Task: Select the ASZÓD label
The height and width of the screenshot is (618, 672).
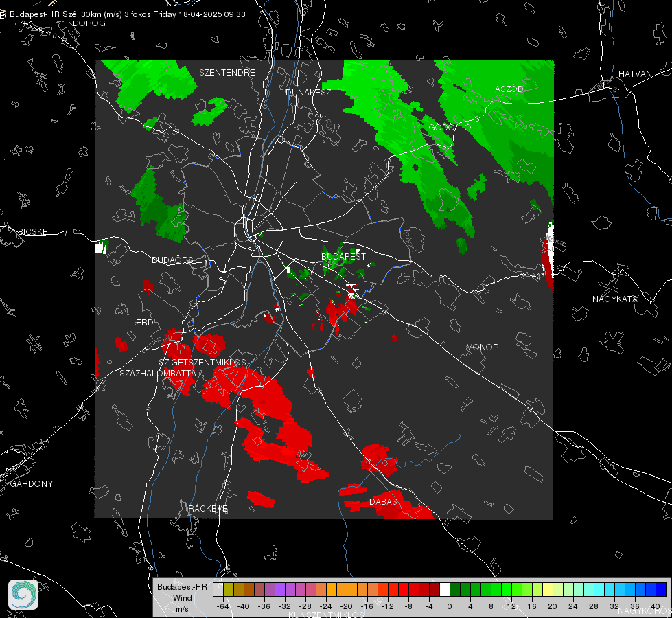Action: coord(509,89)
